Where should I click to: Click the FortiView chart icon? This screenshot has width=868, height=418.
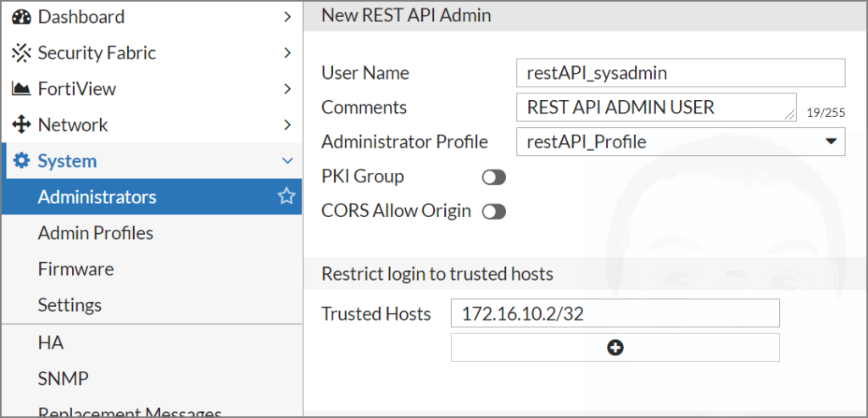point(21,88)
